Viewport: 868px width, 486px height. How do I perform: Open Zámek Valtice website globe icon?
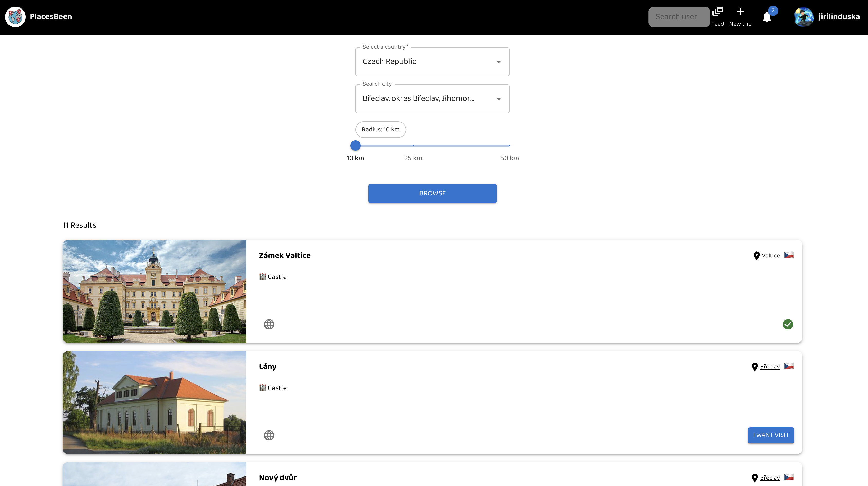(x=269, y=324)
